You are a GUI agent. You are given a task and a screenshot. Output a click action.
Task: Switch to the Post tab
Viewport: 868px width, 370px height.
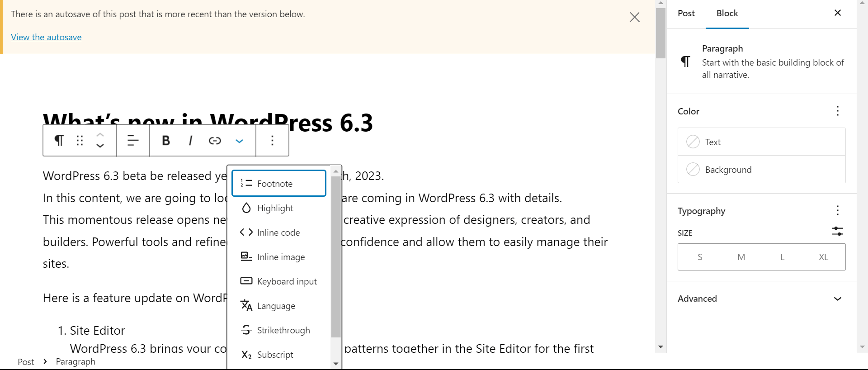point(686,14)
